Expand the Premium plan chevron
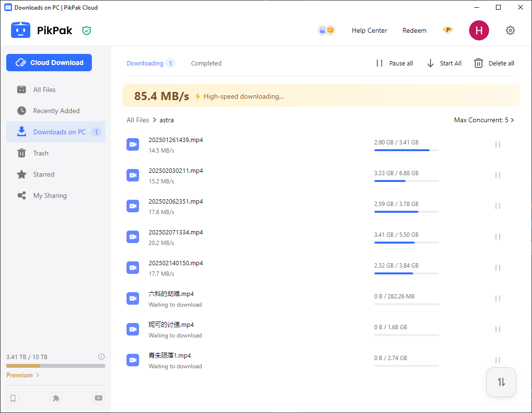 point(38,375)
